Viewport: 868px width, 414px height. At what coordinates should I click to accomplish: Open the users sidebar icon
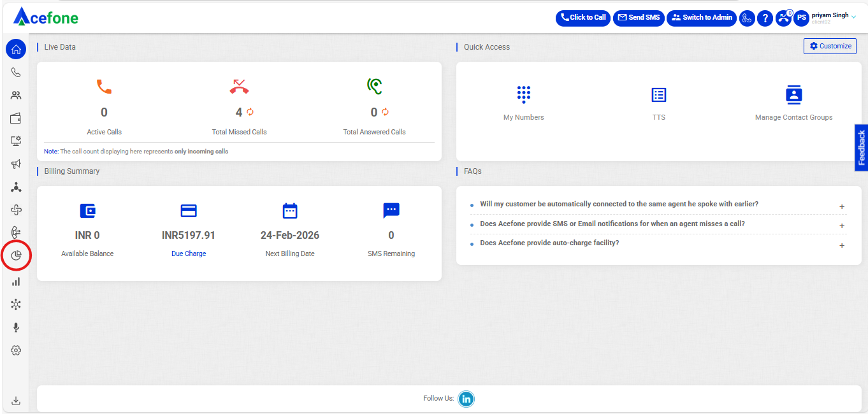(16, 96)
